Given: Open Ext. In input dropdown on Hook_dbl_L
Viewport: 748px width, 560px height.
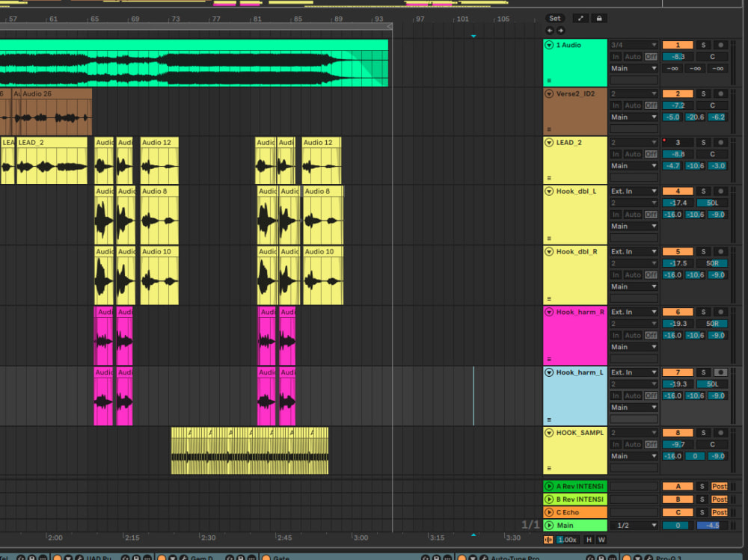Looking at the screenshot, I should (634, 191).
